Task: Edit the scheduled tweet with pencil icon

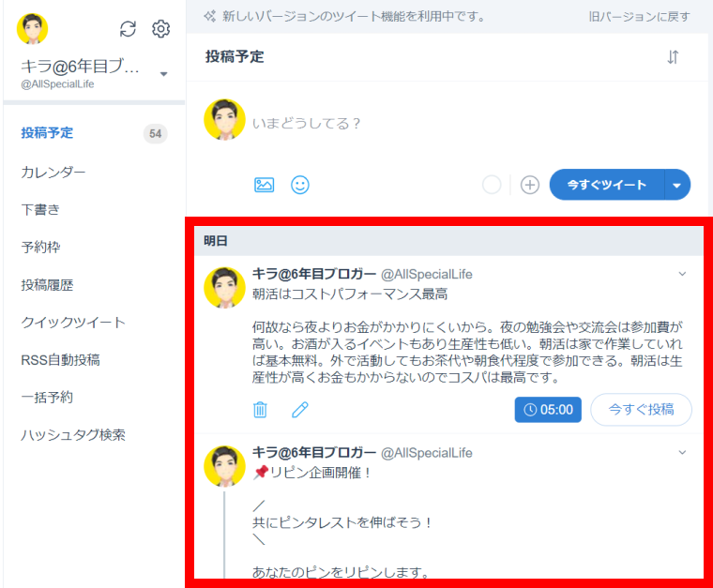Action: point(300,410)
